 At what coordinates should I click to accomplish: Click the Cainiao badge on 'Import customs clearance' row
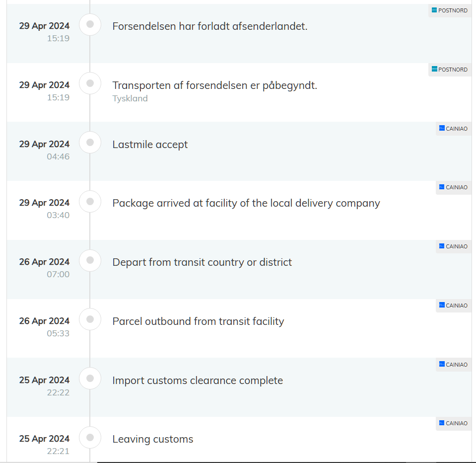(x=453, y=365)
